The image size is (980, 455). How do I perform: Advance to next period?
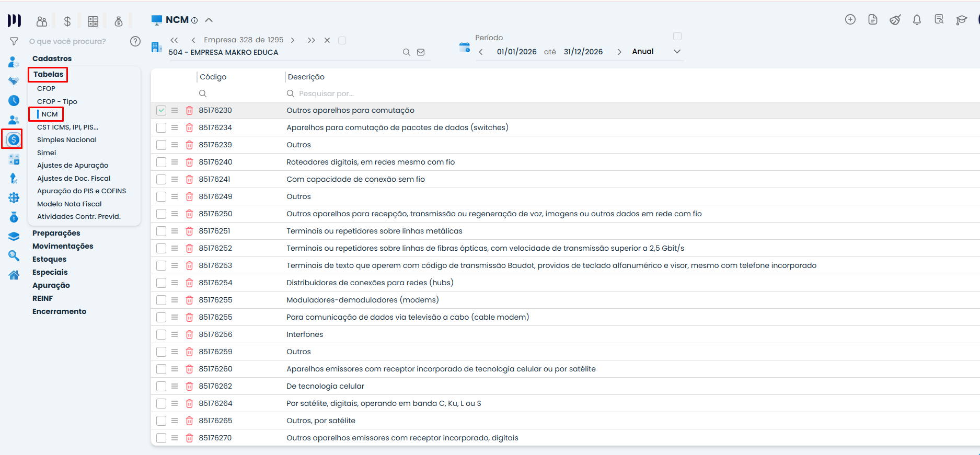click(619, 52)
